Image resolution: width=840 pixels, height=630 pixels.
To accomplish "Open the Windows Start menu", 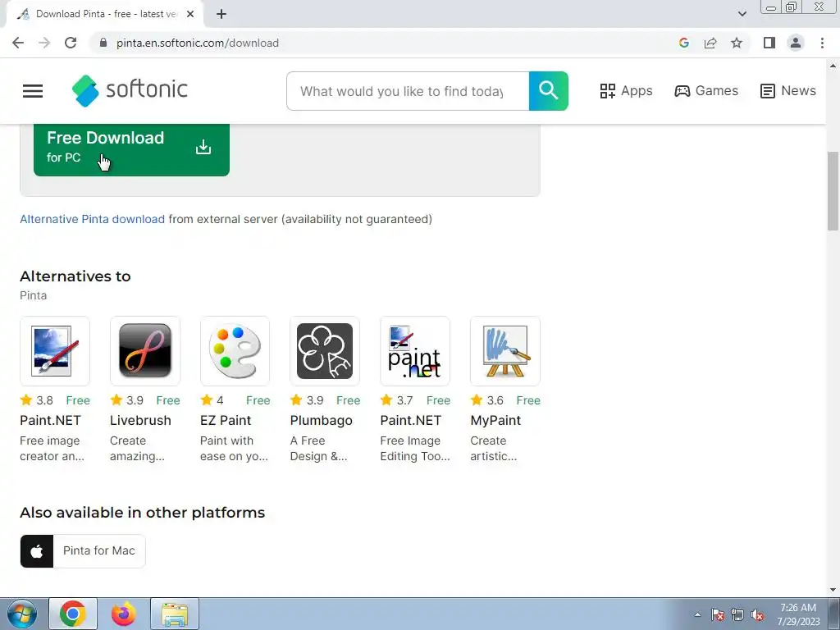I will click(x=22, y=614).
